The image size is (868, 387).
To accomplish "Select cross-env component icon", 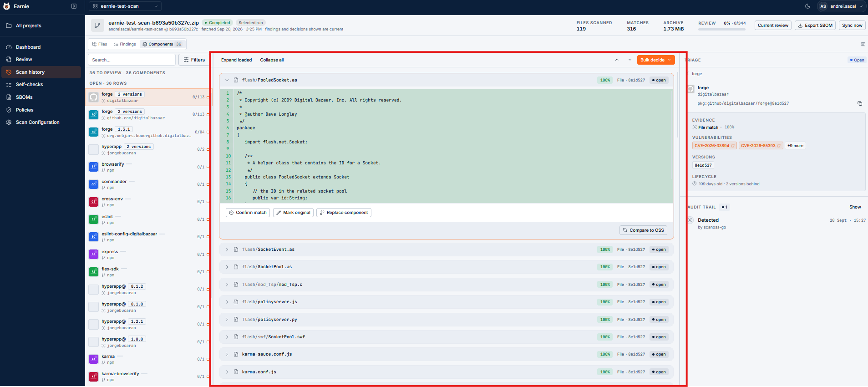I will 93,202.
